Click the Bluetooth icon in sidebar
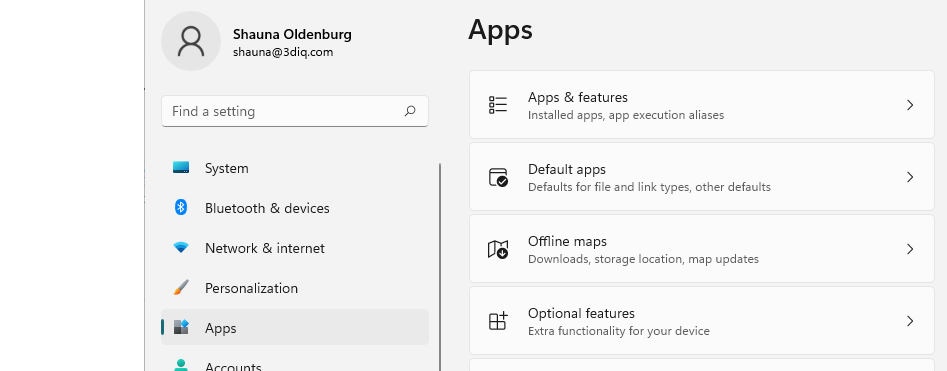Screen dimensions: 947x371 click(x=181, y=207)
